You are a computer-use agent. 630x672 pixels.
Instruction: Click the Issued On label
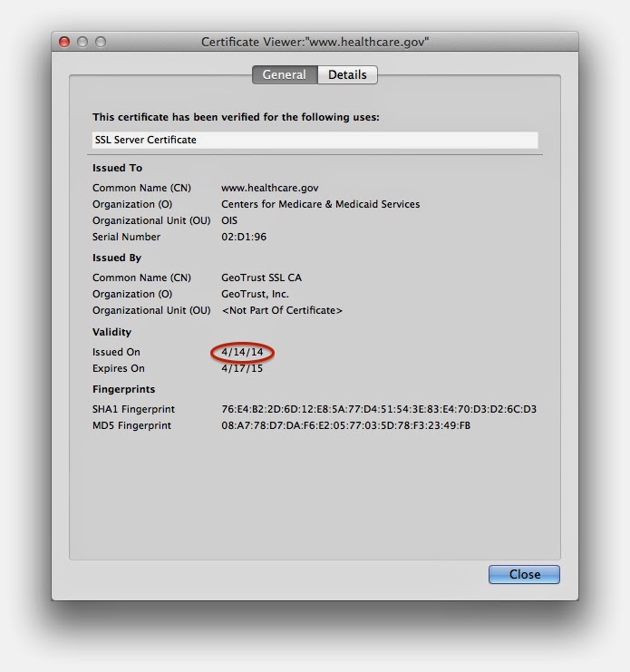pos(116,352)
